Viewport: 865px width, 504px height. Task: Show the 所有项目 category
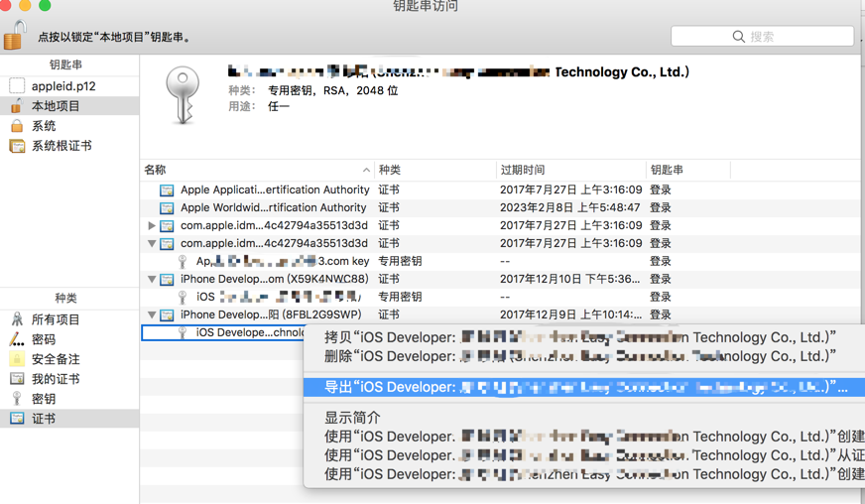click(69, 319)
